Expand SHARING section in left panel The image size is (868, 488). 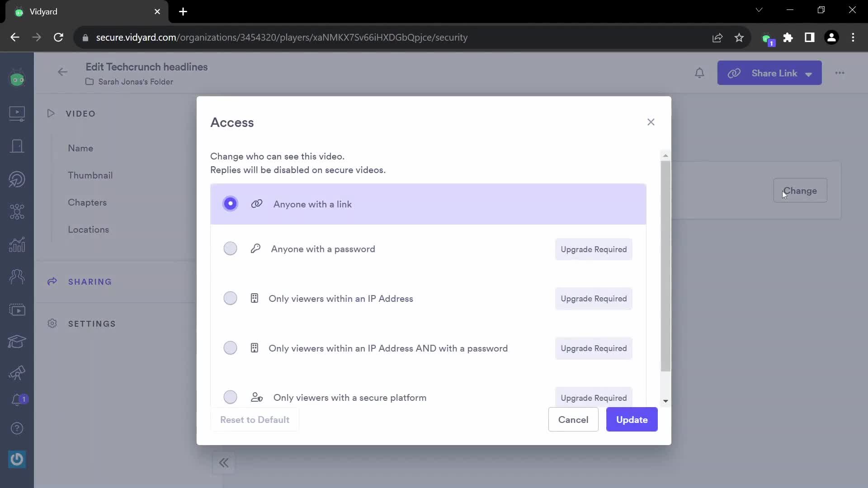click(x=90, y=282)
